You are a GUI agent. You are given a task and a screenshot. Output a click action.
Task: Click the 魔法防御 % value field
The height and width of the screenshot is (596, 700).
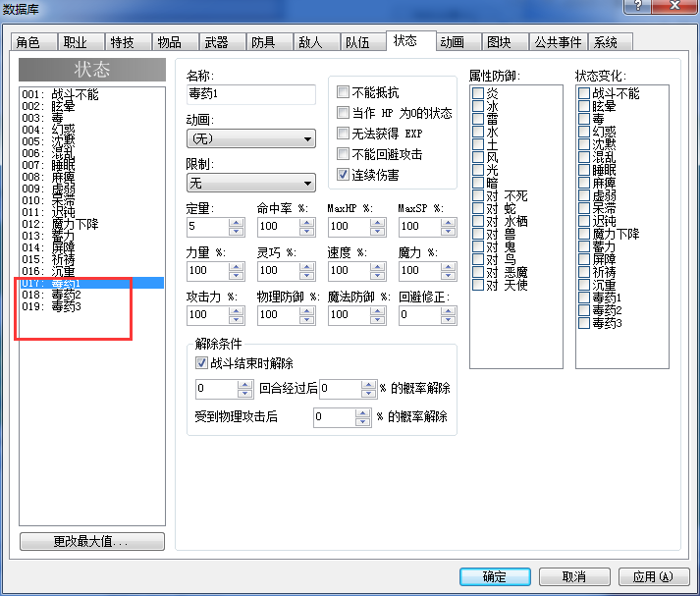coord(350,315)
